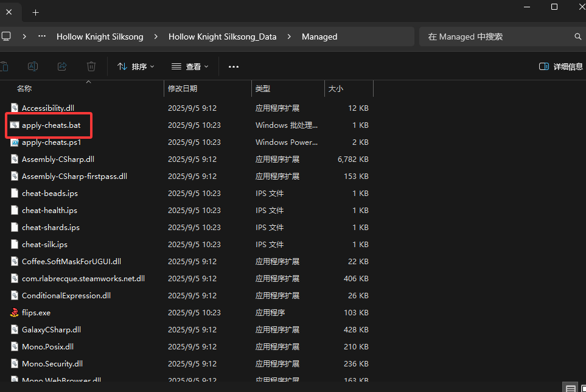Focus the 在 Managed 中搜索 search box
The image size is (586, 392).
[496, 37]
